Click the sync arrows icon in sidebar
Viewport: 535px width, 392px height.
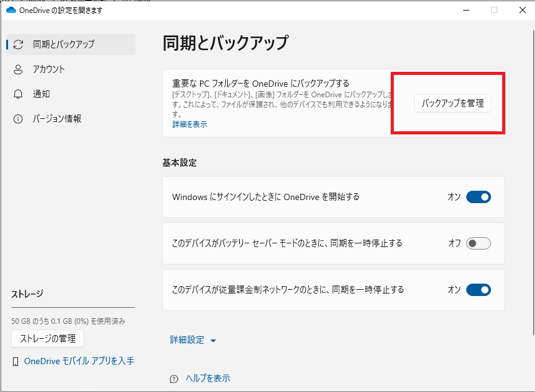[x=18, y=45]
